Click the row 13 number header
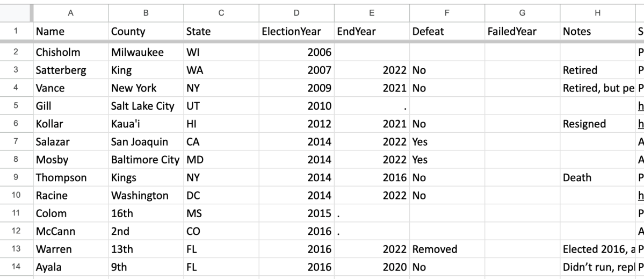Screen dimensions: 644x279 tap(16, 249)
